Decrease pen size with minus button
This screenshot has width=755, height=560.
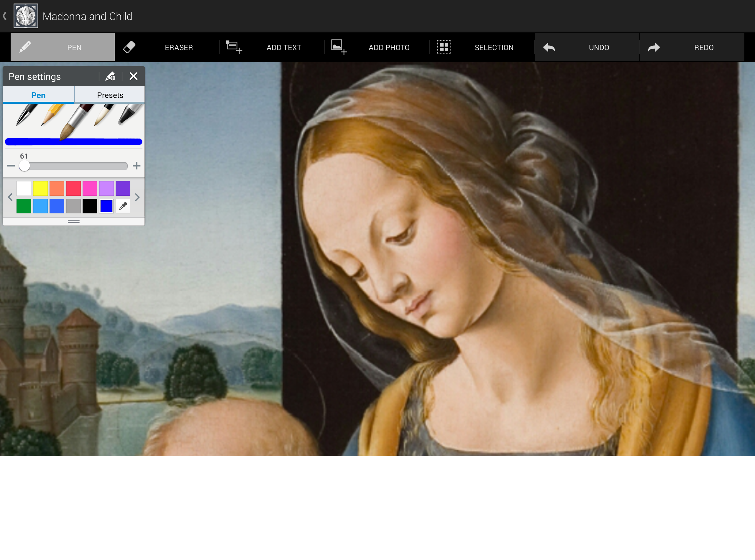pos(11,166)
